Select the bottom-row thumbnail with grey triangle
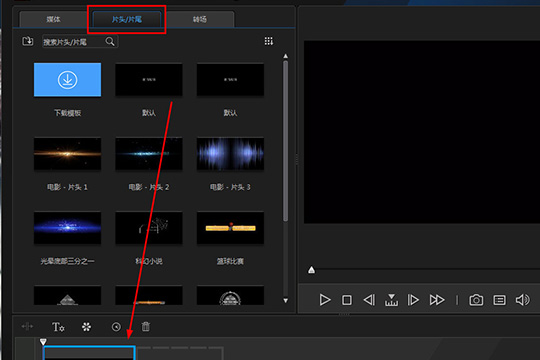Image resolution: width=540 pixels, height=360 pixels. pyautogui.click(x=68, y=296)
